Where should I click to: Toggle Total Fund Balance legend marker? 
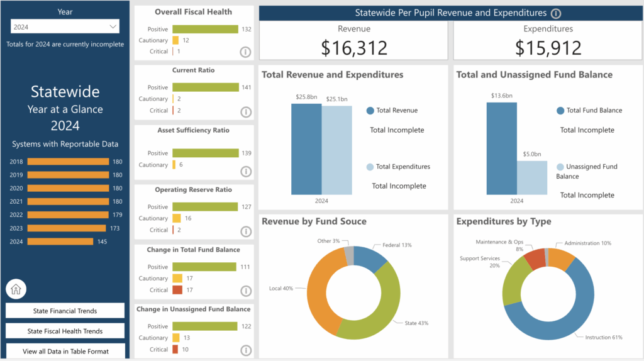coord(560,111)
